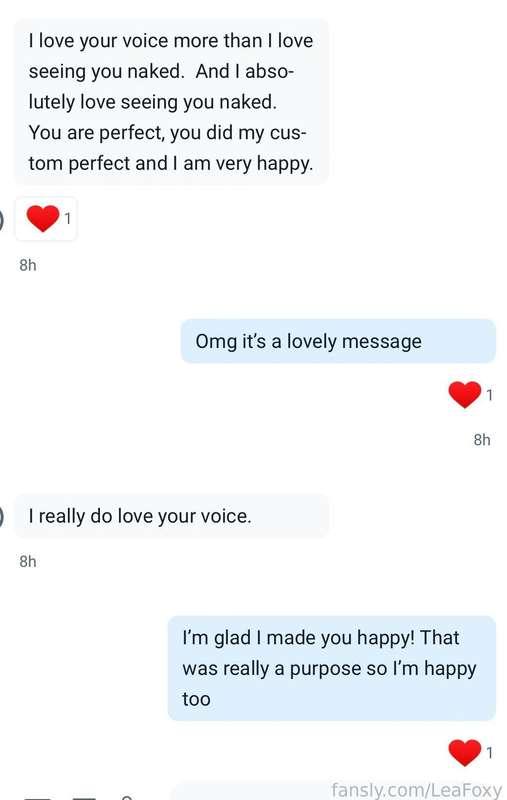Click reaction count 1 beside the first heart
This screenshot has height=800, width=507.
pos(67,219)
